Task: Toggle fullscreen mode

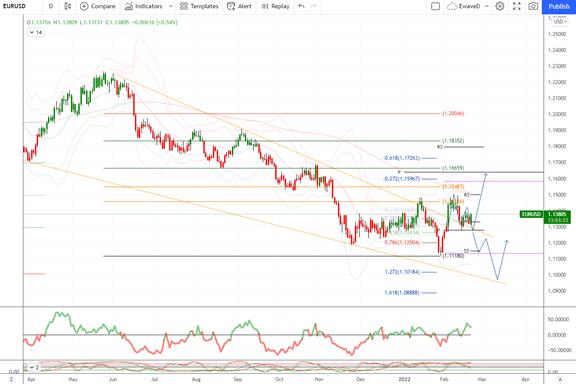Action: [x=517, y=6]
